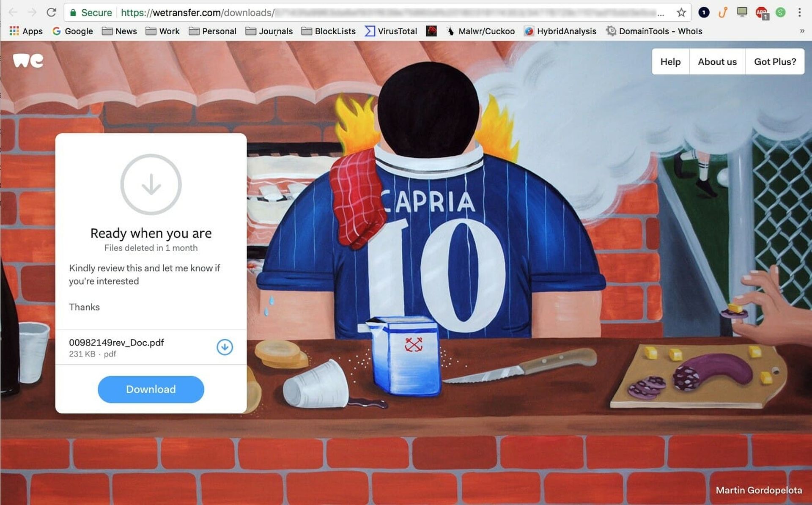The image size is (812, 505).
Task: Click the green lock Secure indicator
Action: pyautogui.click(x=91, y=13)
